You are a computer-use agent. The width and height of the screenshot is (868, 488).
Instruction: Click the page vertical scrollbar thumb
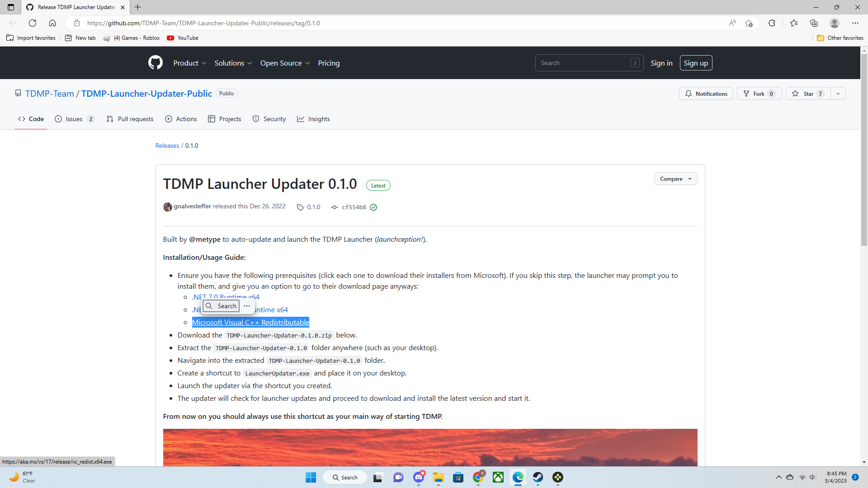[x=864, y=149]
